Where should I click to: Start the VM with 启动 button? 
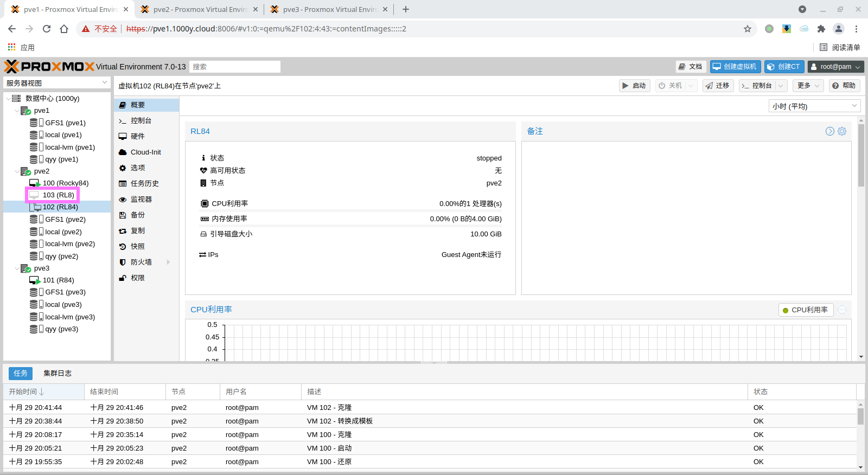[x=634, y=86]
